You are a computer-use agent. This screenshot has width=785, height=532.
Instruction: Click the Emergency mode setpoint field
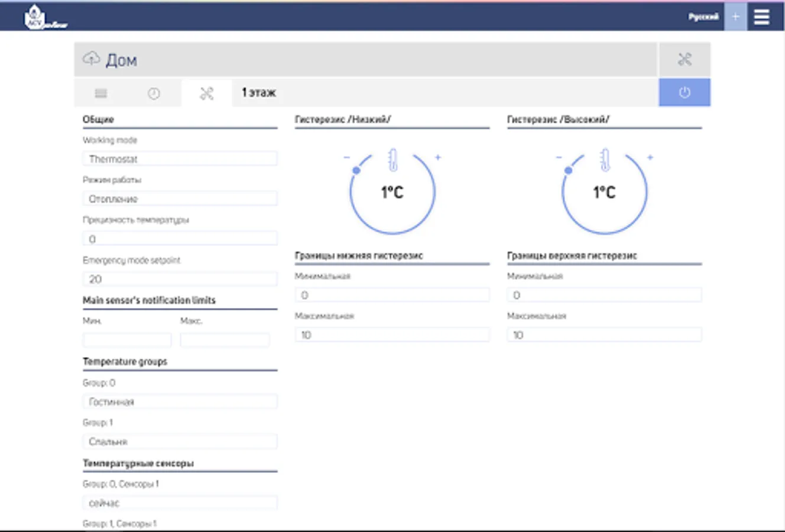point(180,279)
